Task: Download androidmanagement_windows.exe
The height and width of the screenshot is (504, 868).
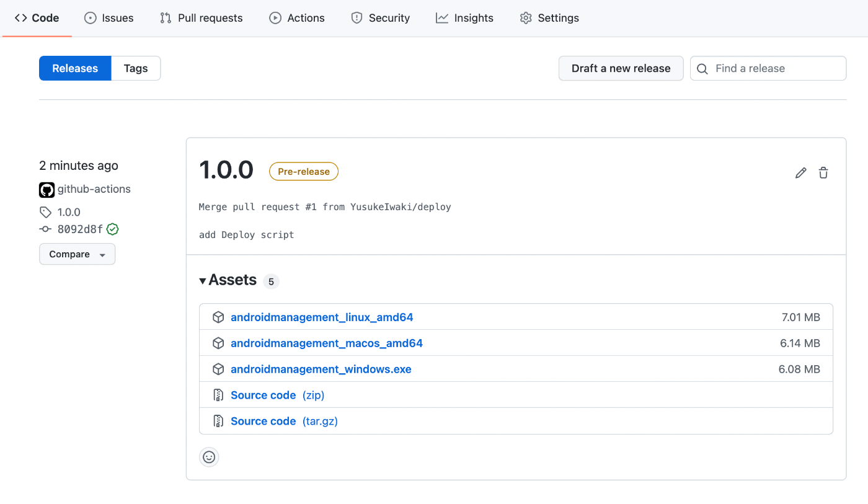Action: [x=321, y=369]
